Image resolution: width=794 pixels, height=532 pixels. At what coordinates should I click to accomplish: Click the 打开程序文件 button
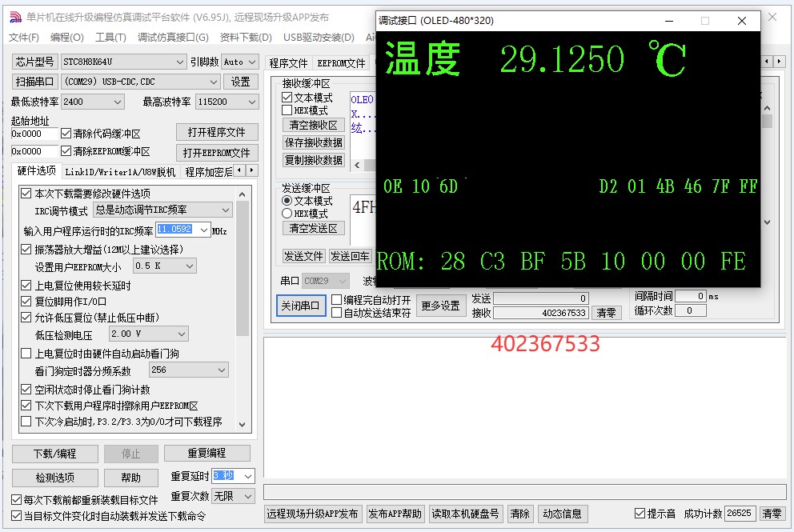pyautogui.click(x=217, y=132)
